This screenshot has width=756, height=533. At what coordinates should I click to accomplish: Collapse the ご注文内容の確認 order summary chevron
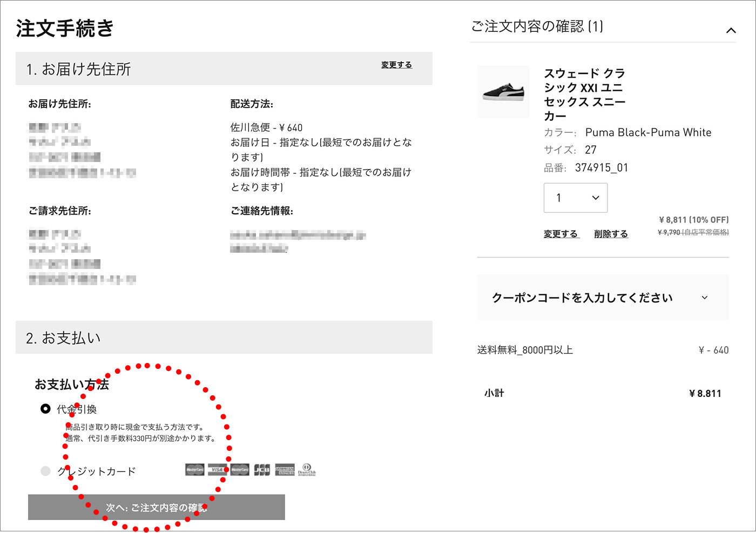point(731,30)
